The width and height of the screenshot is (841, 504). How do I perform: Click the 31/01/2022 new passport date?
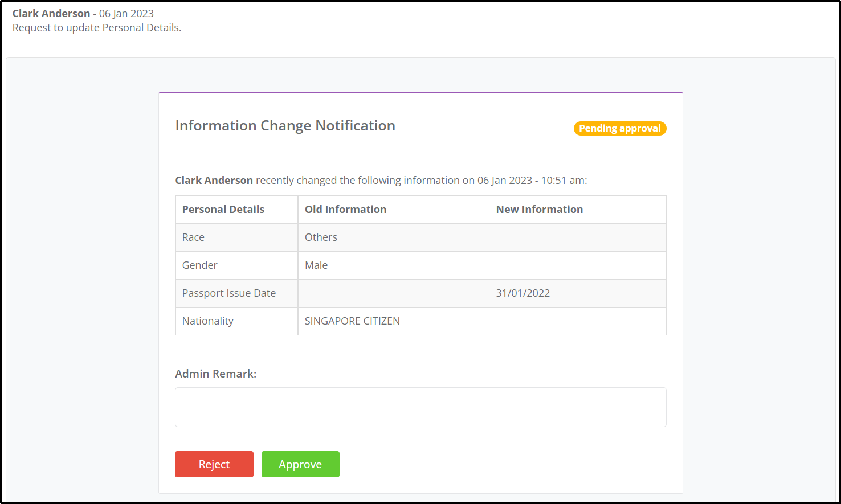(x=523, y=293)
